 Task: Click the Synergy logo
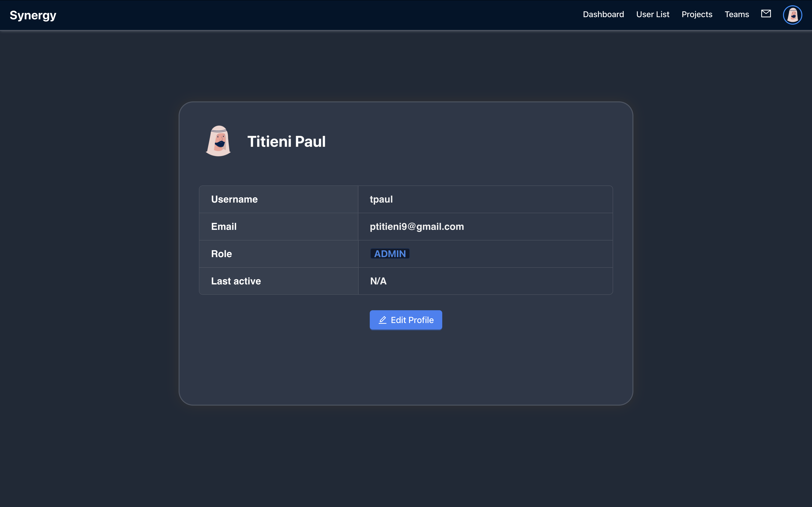coord(33,15)
